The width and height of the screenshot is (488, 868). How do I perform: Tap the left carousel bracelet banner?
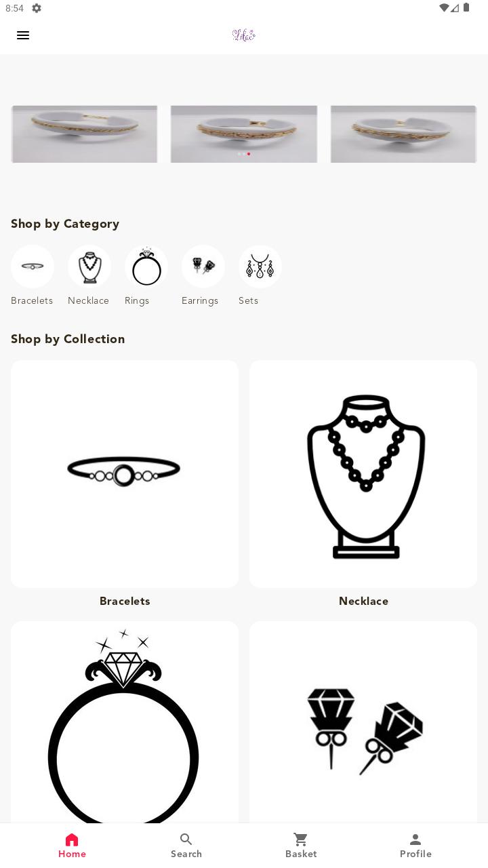84,134
